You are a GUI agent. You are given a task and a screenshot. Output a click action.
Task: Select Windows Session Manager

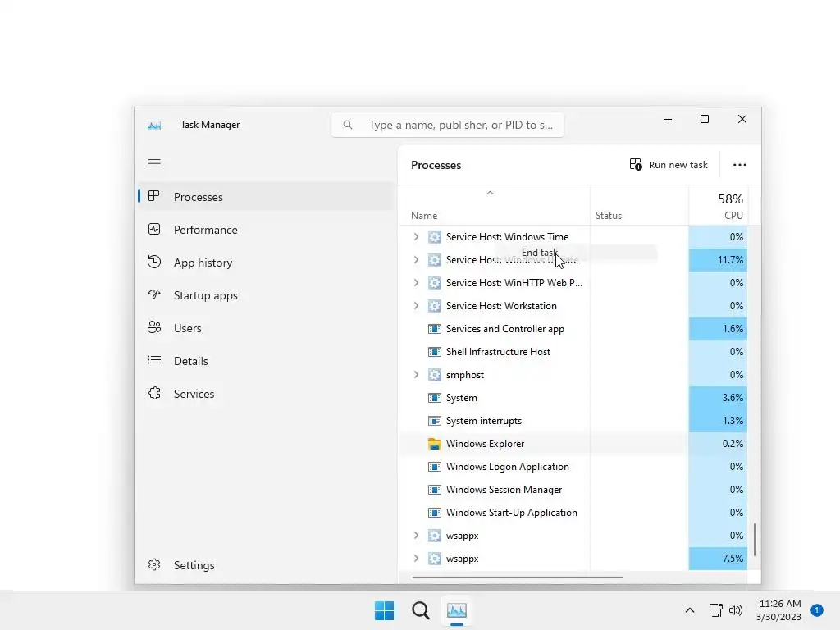[573, 490]
